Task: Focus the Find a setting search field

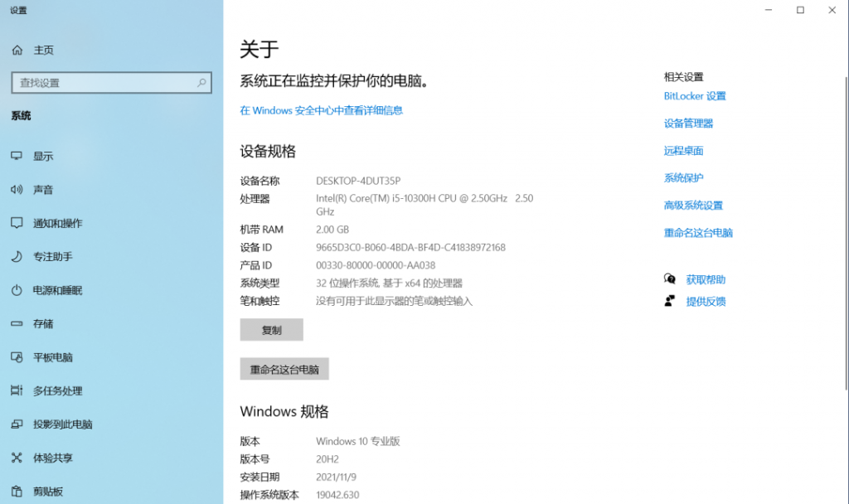Action: (x=104, y=83)
